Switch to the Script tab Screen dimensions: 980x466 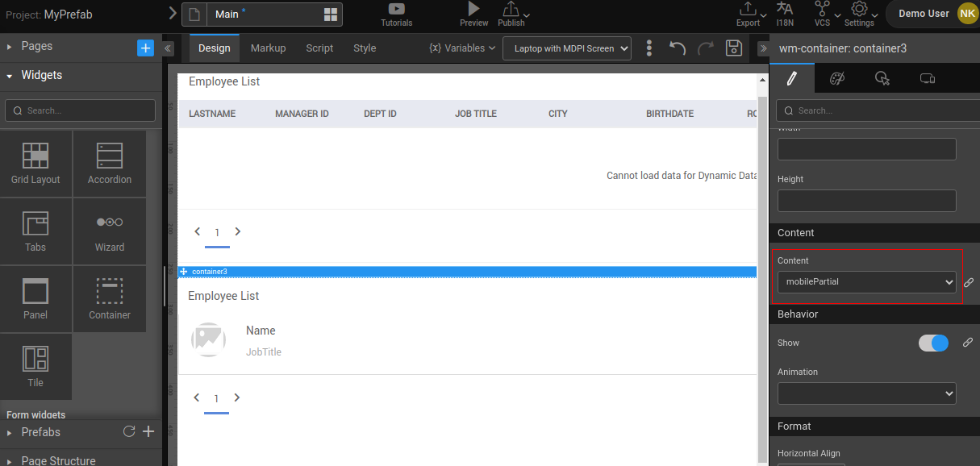point(319,48)
